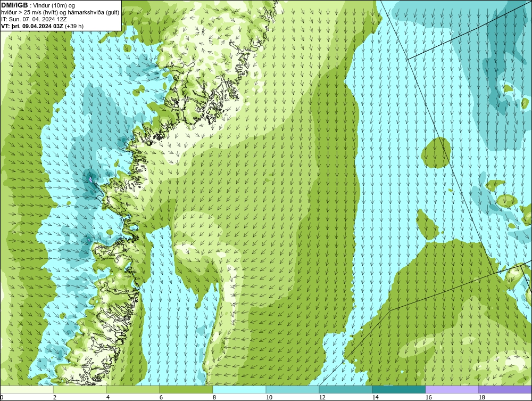The height and width of the screenshot is (401, 532).
Task: Click the 4-6 m/s green legend swatch
Action: [x=133, y=389]
